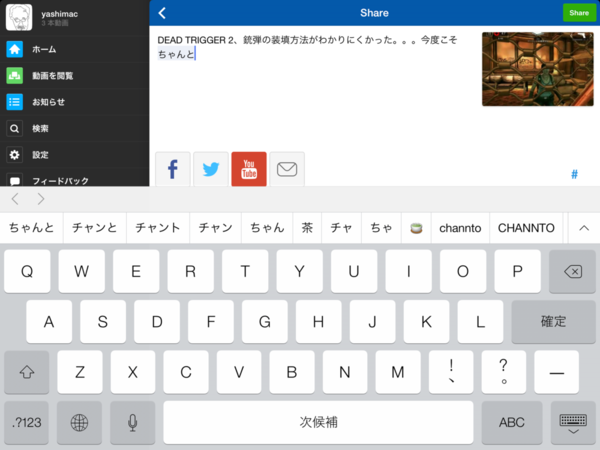
Task: Tap the K key
Action: [x=426, y=321]
